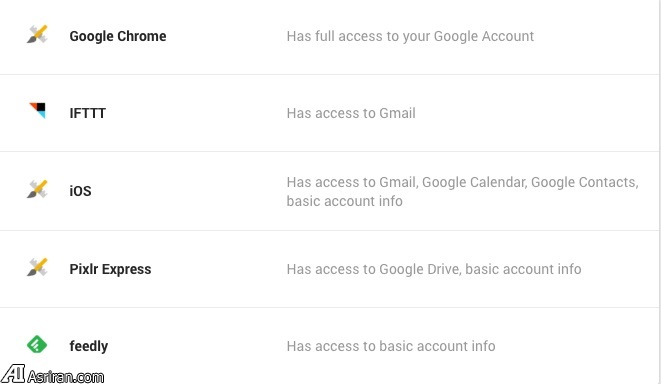Open the iOS entry name

(x=80, y=191)
